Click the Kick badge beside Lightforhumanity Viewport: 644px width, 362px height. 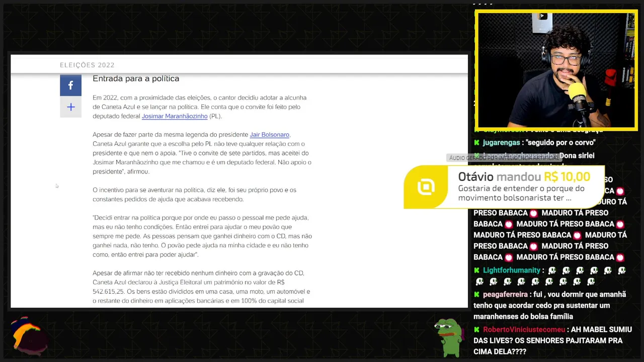476,270
